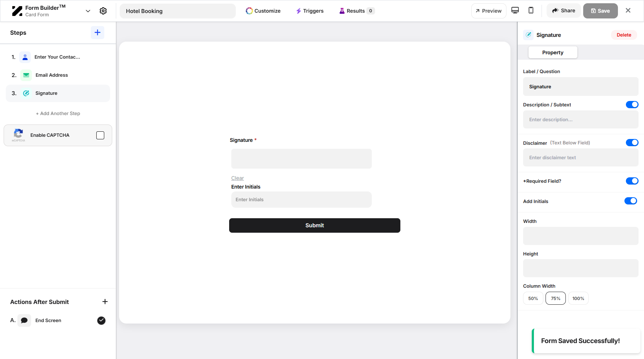Edit the Label / Question field

click(x=581, y=86)
